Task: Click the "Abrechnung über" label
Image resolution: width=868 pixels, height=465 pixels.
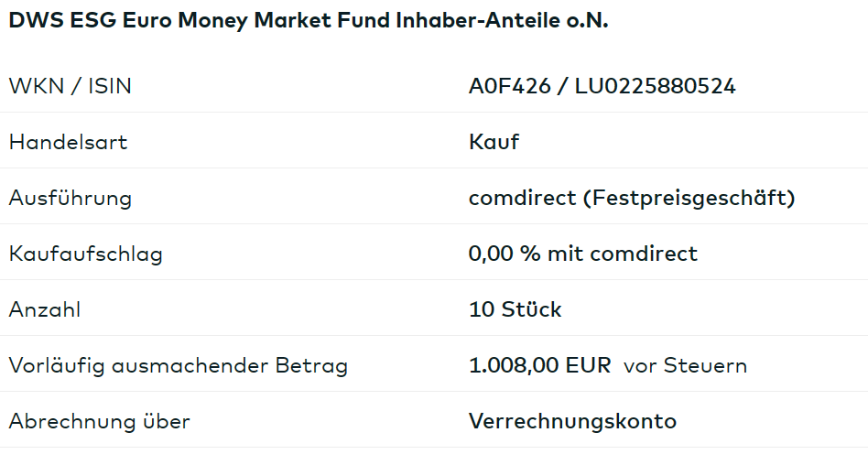Action: click(x=99, y=421)
